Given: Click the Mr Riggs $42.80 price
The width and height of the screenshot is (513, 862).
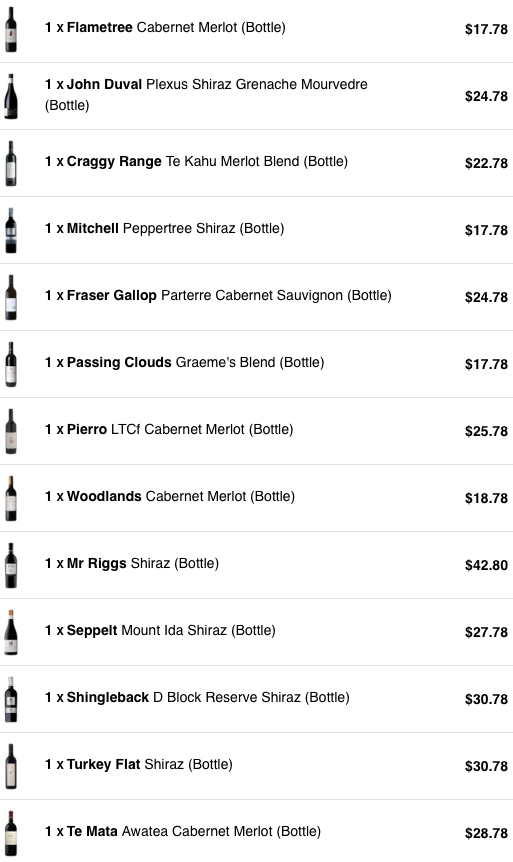Looking at the screenshot, I should 486,565.
